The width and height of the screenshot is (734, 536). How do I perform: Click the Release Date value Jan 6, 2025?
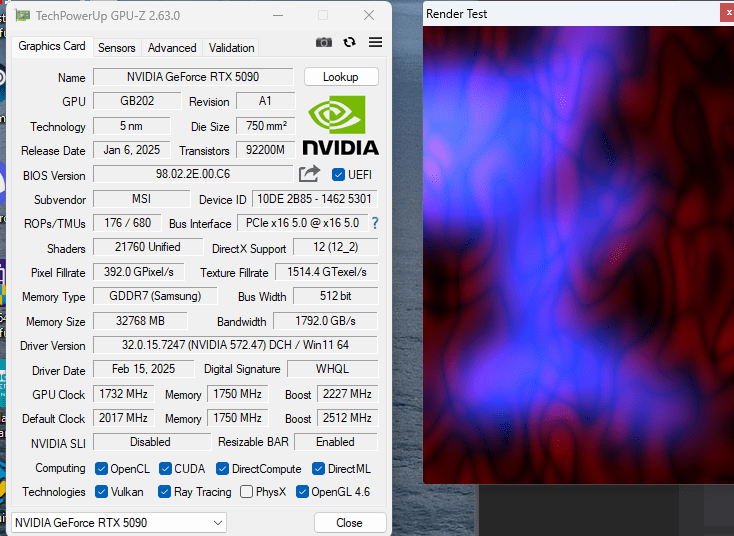pos(132,150)
